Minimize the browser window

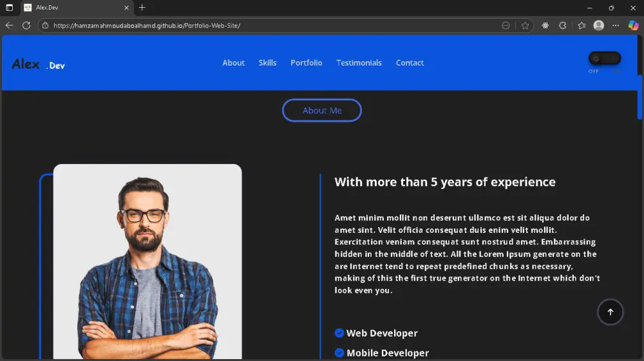click(590, 7)
